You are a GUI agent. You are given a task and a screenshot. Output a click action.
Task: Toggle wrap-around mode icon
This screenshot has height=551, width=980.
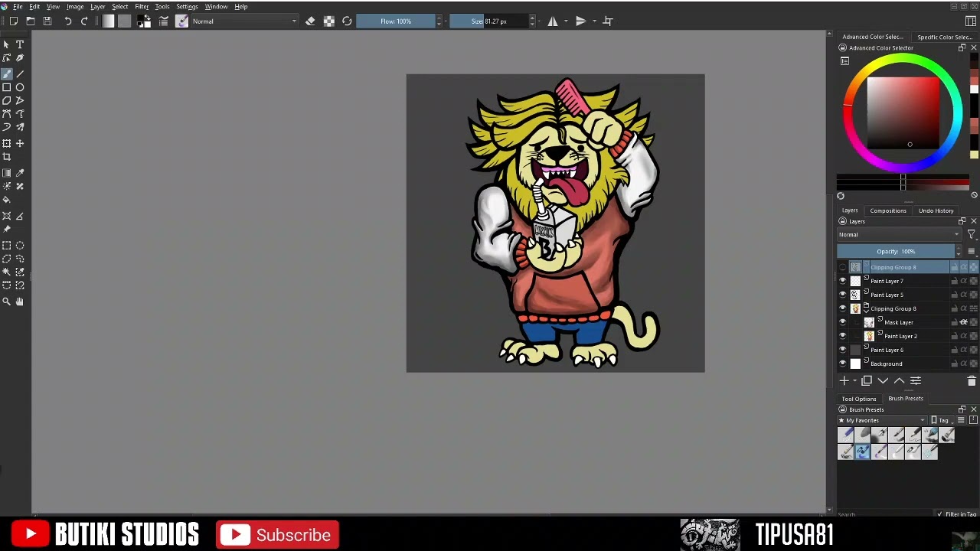click(608, 21)
